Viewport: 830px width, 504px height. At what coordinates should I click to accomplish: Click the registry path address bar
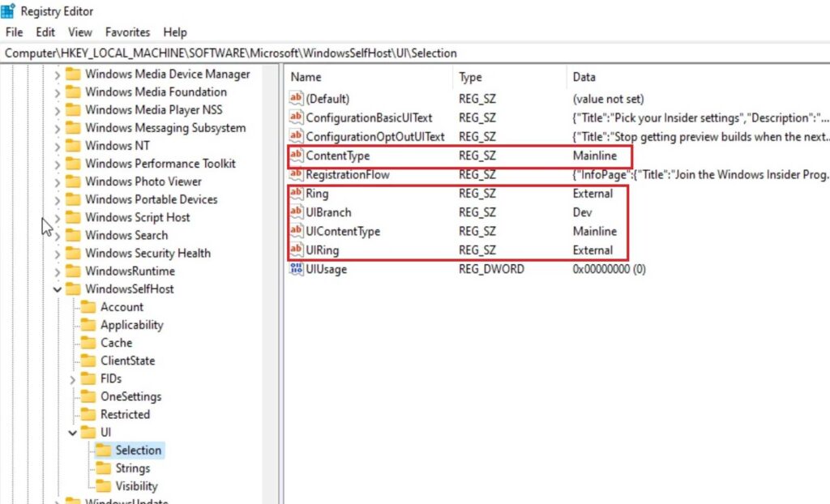tap(405, 53)
